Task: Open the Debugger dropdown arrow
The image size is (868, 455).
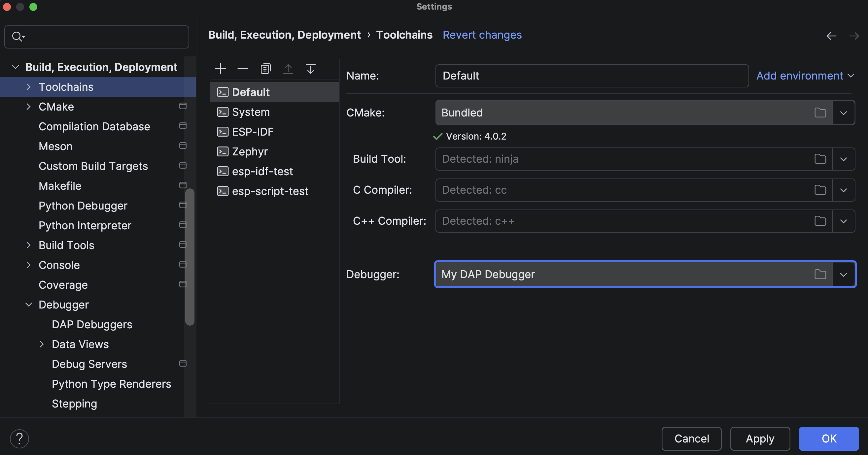Action: (843, 274)
